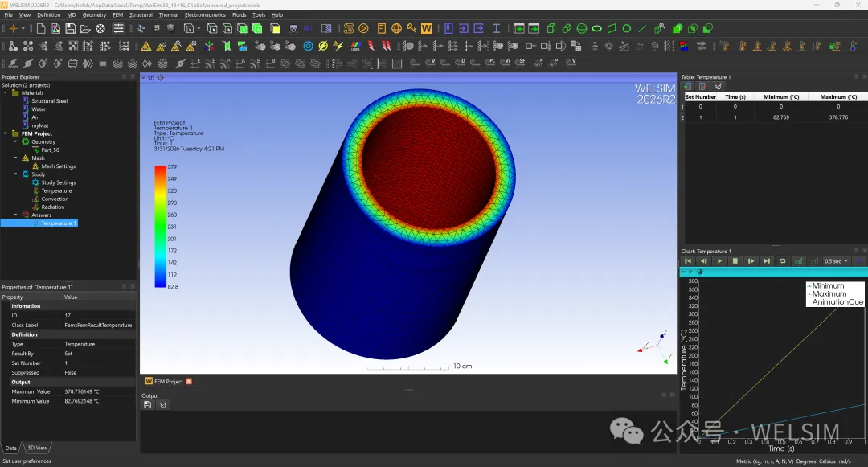Collapse the Mesh tree node

click(15, 158)
